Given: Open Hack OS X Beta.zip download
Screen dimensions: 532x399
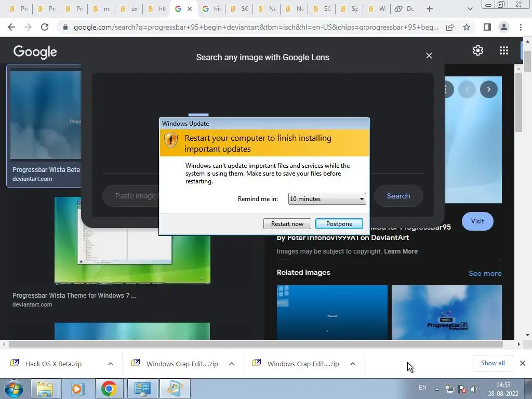Looking at the screenshot, I should [54, 364].
